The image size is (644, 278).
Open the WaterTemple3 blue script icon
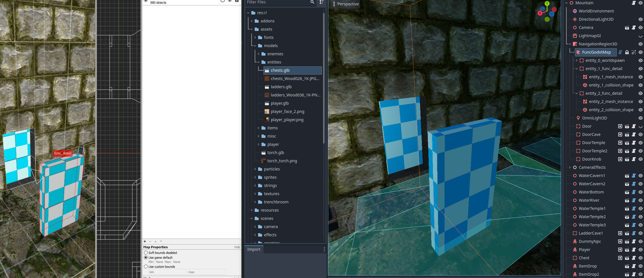click(634, 225)
